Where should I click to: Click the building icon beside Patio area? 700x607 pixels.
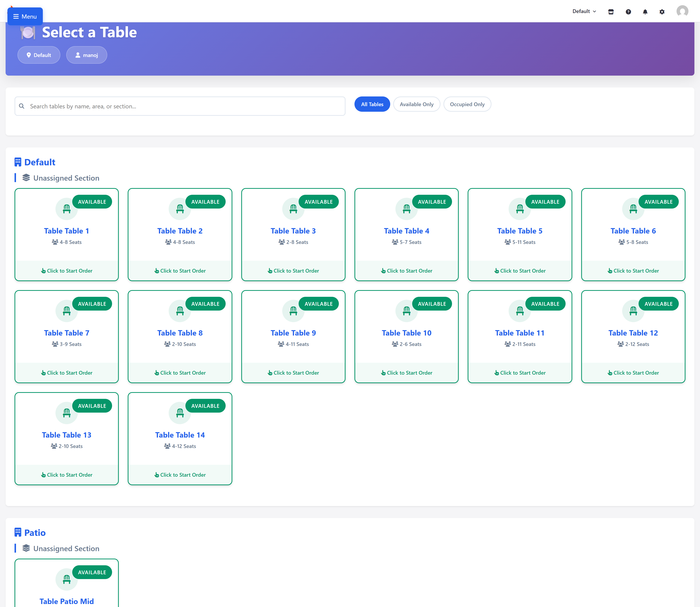coord(18,533)
